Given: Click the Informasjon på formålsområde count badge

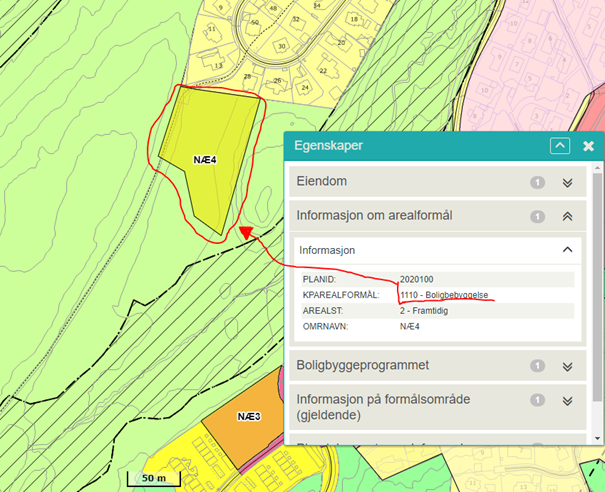Looking at the screenshot, I should click(x=537, y=400).
